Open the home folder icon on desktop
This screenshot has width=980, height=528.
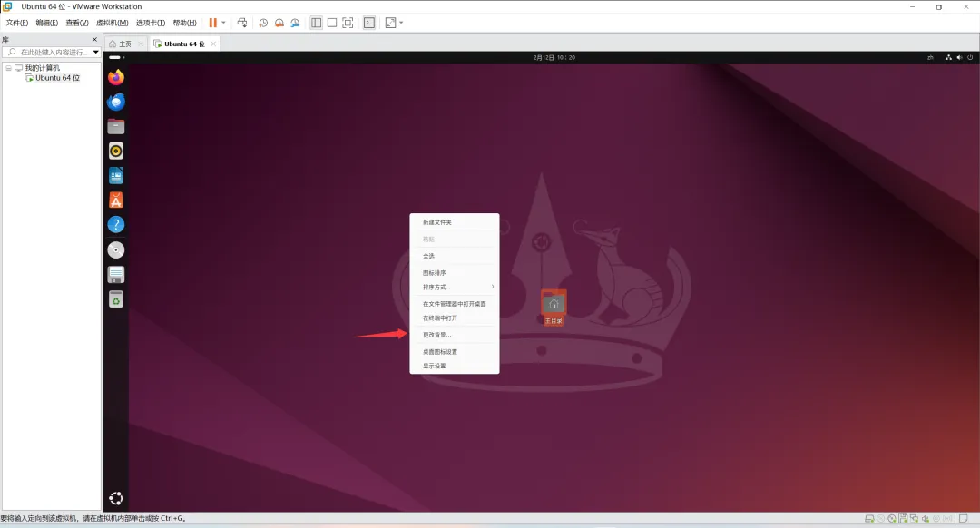click(x=554, y=308)
